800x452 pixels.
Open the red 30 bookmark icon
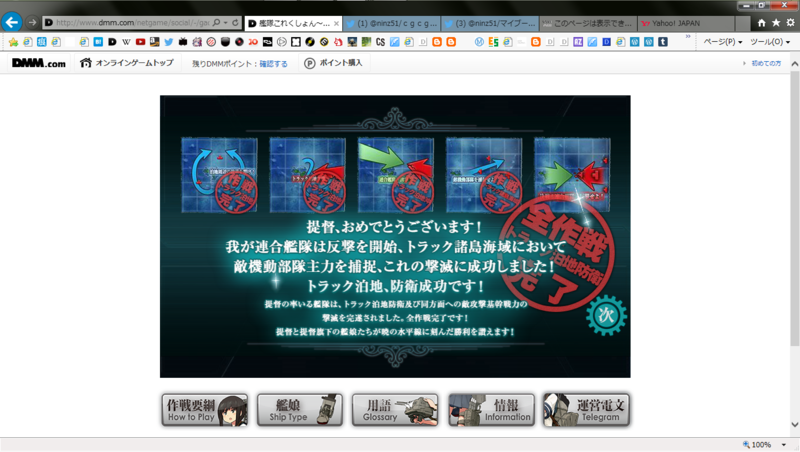click(x=253, y=42)
